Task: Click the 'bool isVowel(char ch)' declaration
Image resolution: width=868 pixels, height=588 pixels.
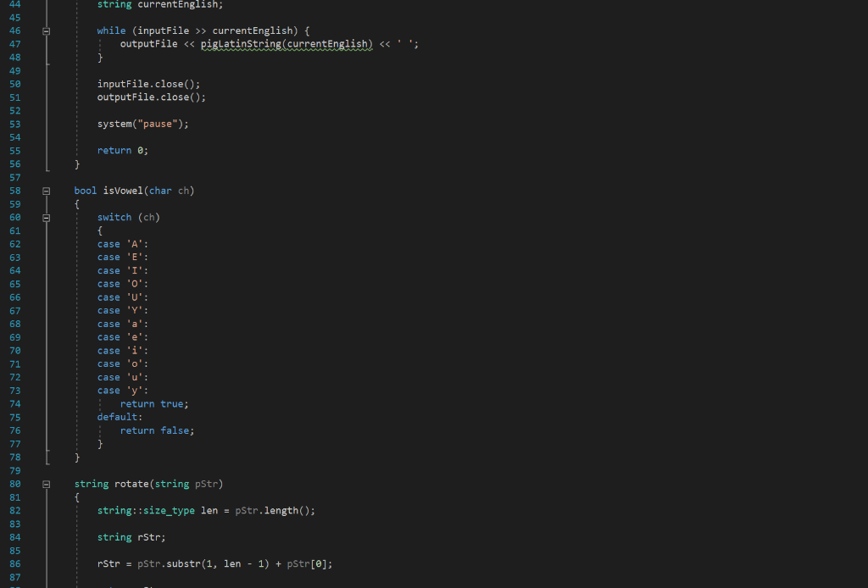Action: [134, 191]
